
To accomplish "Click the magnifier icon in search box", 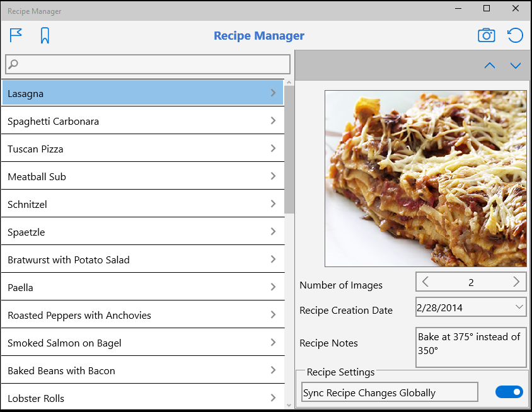I will 13,64.
